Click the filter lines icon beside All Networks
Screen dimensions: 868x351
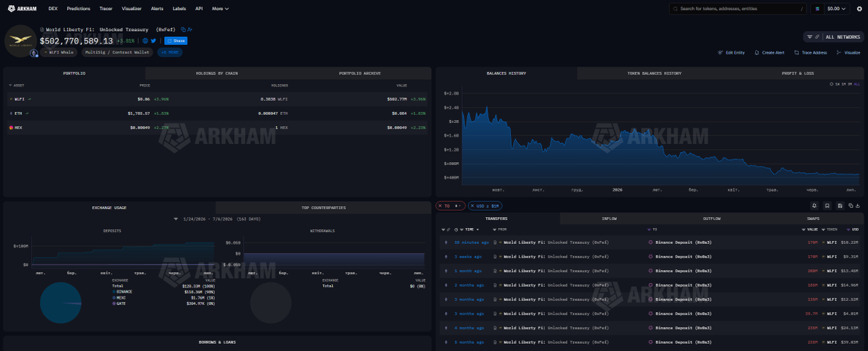point(810,37)
